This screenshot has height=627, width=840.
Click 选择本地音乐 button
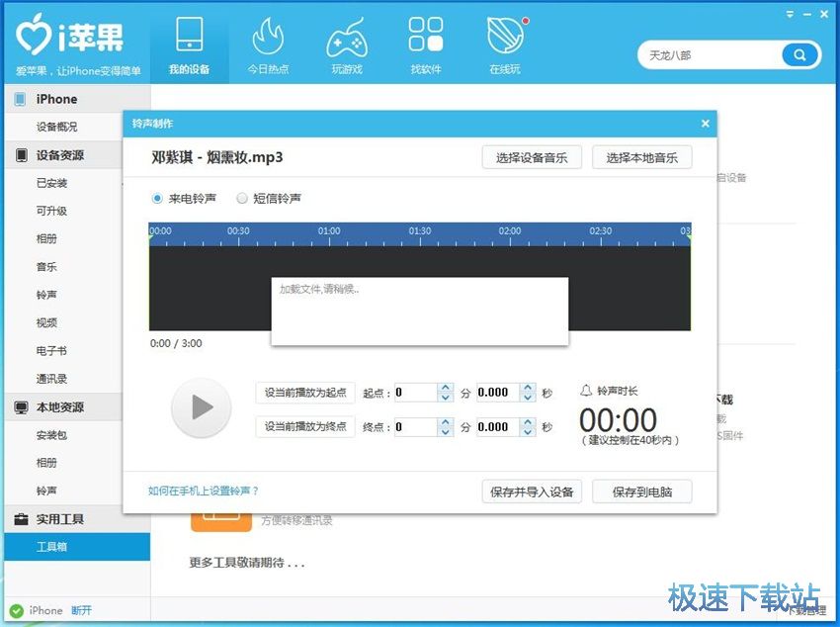[x=641, y=157]
